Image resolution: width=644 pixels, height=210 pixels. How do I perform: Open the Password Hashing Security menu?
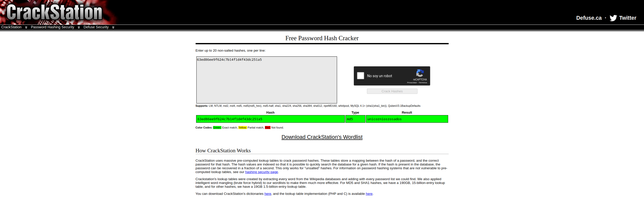52,27
